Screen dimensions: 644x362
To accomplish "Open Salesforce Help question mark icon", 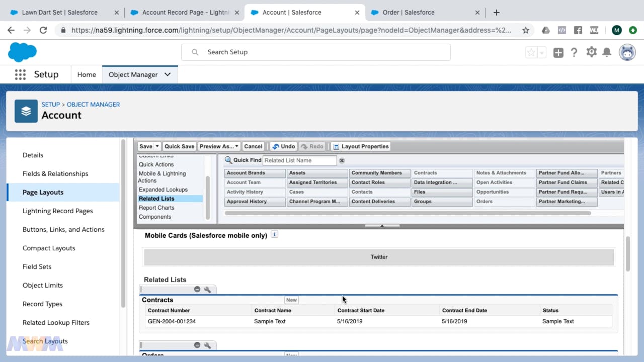I will [x=574, y=52].
